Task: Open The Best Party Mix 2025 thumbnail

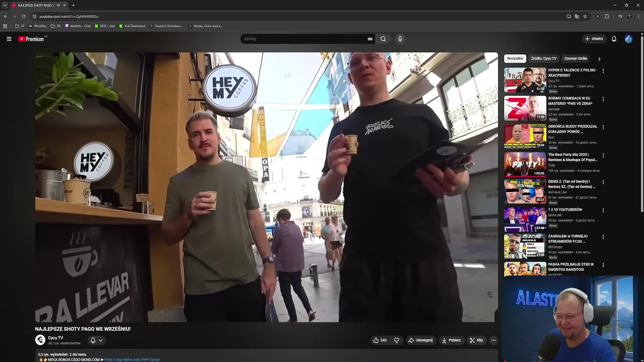Action: (525, 164)
